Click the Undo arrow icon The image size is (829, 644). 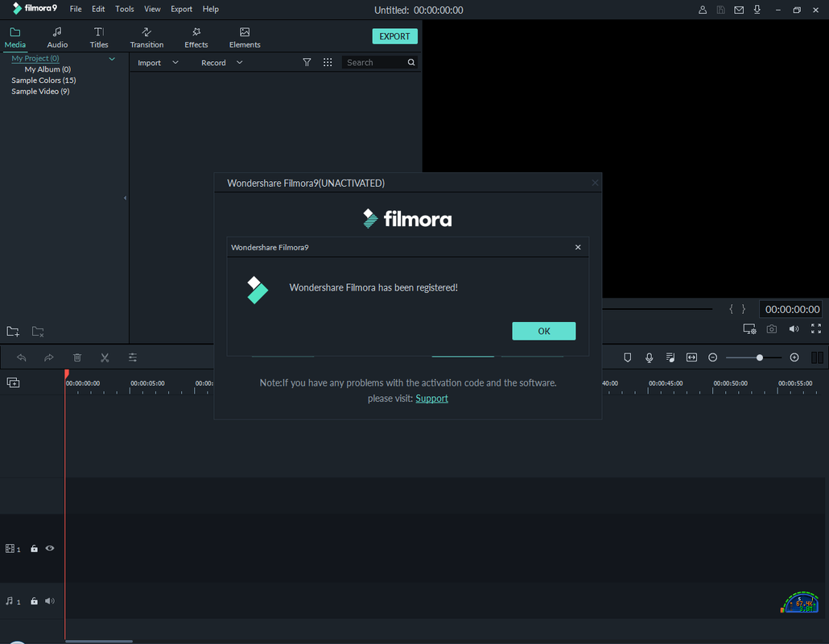click(21, 357)
